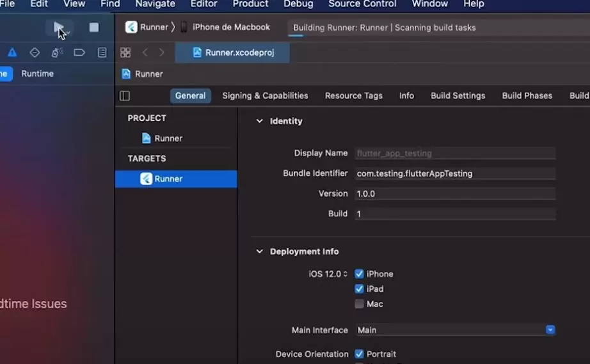This screenshot has height=364, width=590.
Task: Select Runner under TARGETS
Action: [176, 179]
